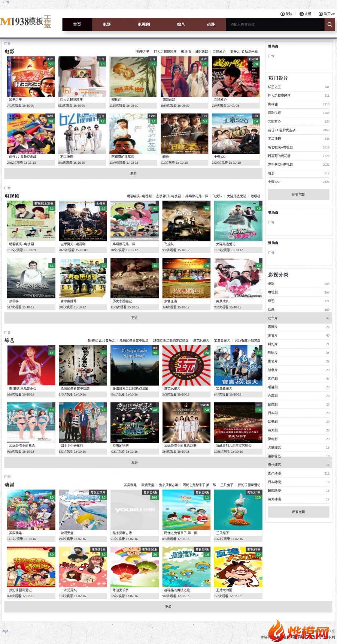Image resolution: width=337 pixels, height=644 pixels.
Task: Open the 真实我是 anime poster
Action: coord(31,510)
